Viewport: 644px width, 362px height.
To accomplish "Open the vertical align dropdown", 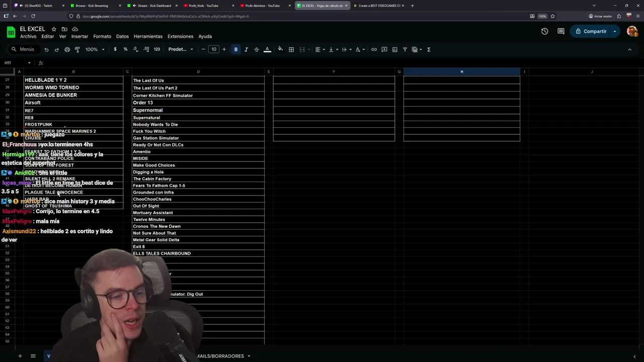I will click(x=333, y=49).
